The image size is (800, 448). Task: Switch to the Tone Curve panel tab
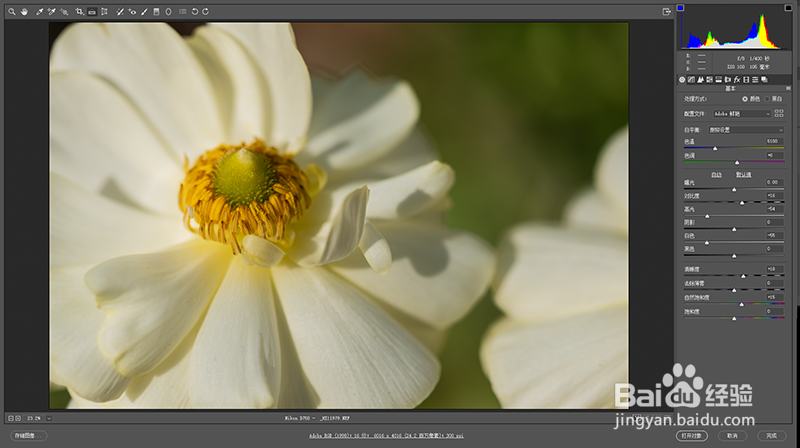[691, 80]
